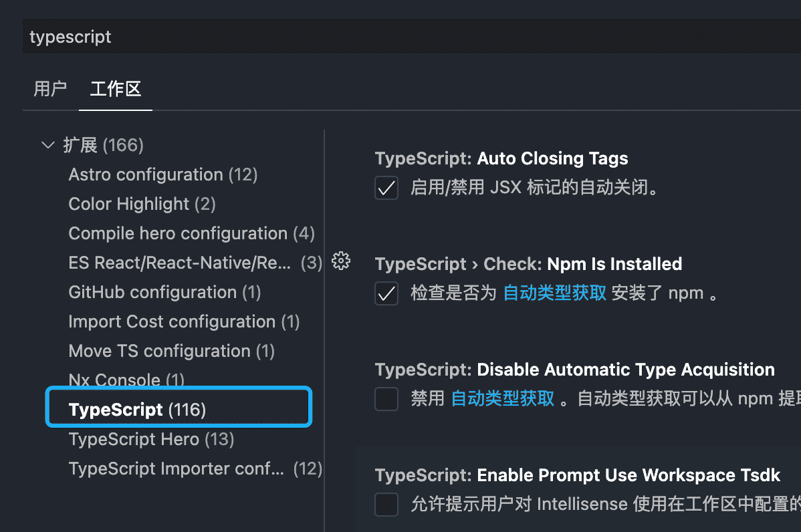The width and height of the screenshot is (801, 532).
Task: Toggle the Npm Is Installed checkbox
Action: coord(386,293)
